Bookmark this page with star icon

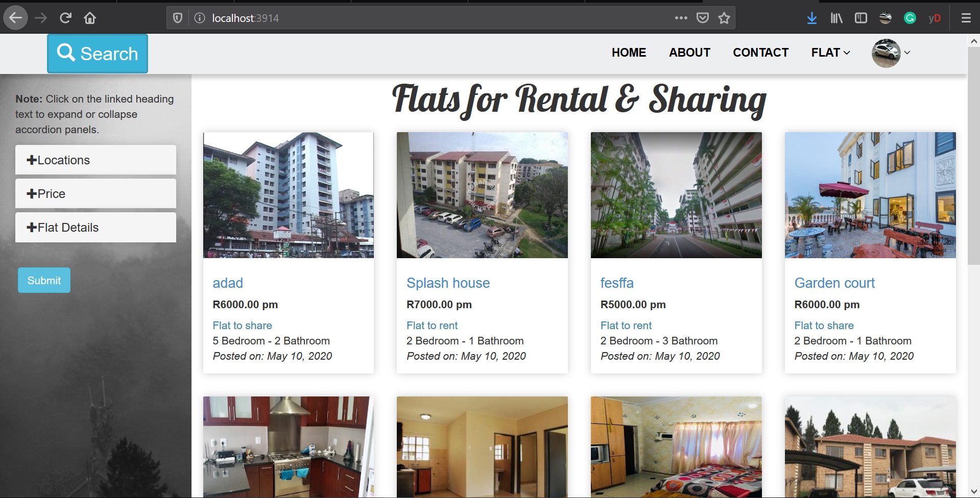[x=724, y=18]
